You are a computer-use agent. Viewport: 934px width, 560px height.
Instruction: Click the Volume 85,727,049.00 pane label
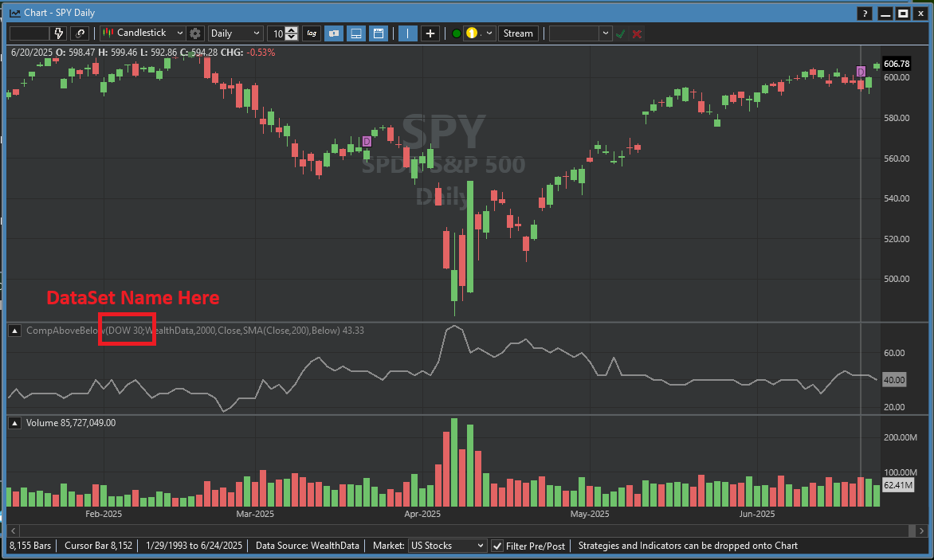click(71, 423)
